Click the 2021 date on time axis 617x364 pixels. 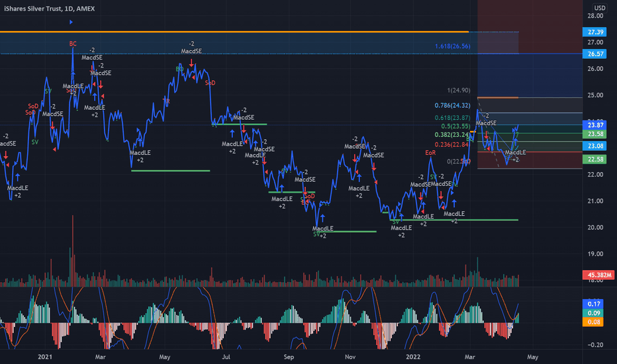[x=45, y=357]
